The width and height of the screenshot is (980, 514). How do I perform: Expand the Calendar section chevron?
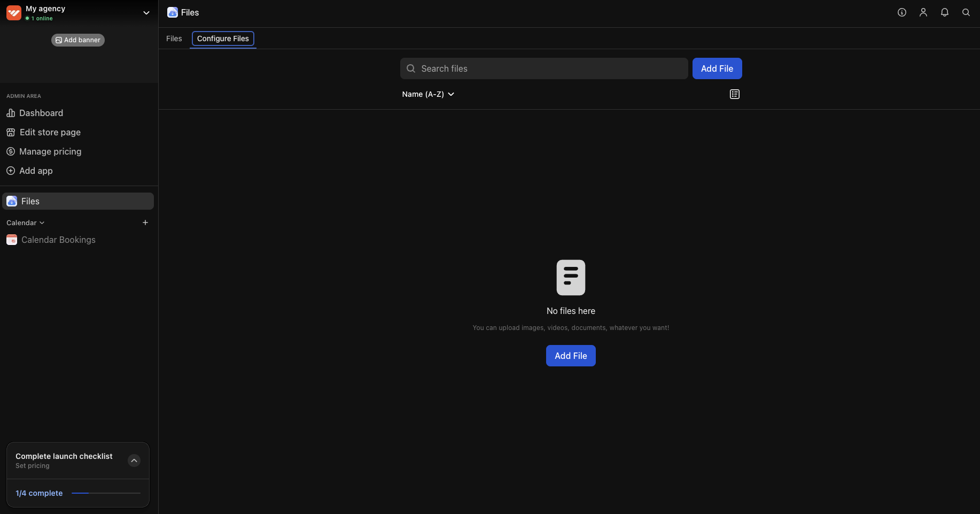click(42, 223)
